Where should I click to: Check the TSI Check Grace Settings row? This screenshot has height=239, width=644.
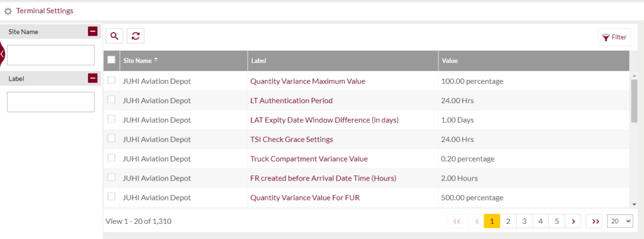tap(111, 138)
